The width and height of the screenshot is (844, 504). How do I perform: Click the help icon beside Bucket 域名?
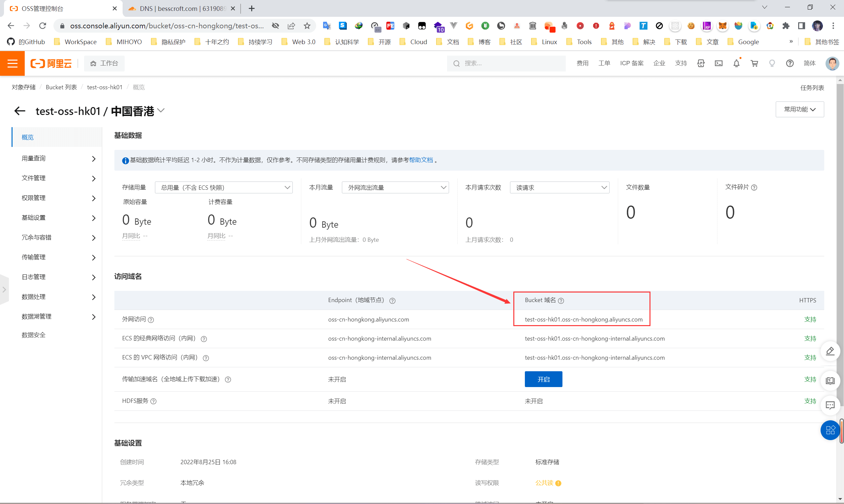click(561, 300)
